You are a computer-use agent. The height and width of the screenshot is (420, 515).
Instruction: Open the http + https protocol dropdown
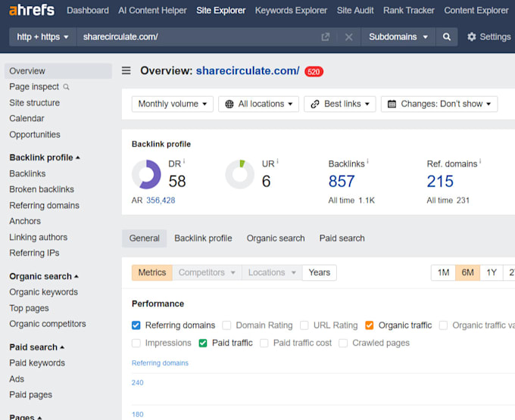42,37
